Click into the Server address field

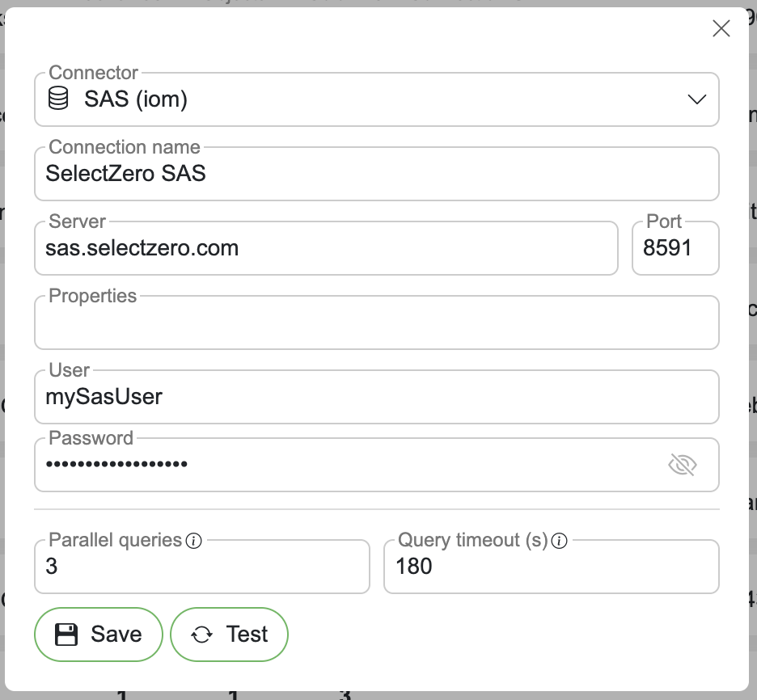[326, 248]
